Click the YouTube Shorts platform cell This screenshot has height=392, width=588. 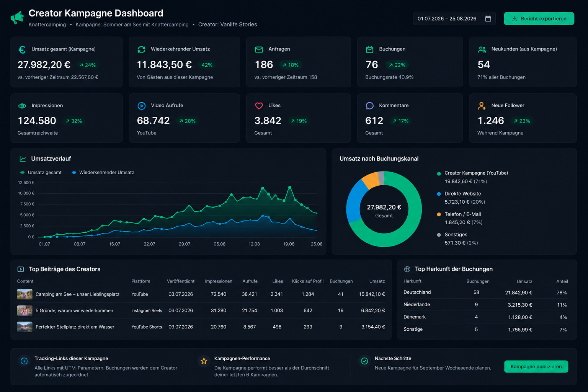tap(147, 327)
